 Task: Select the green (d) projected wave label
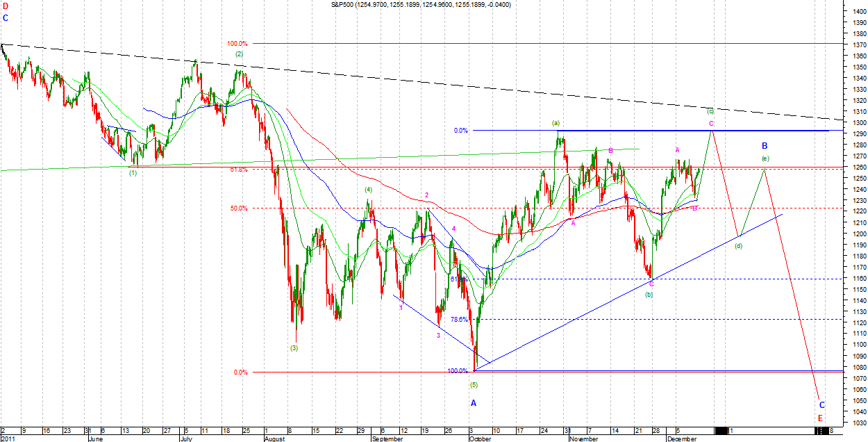[738, 246]
